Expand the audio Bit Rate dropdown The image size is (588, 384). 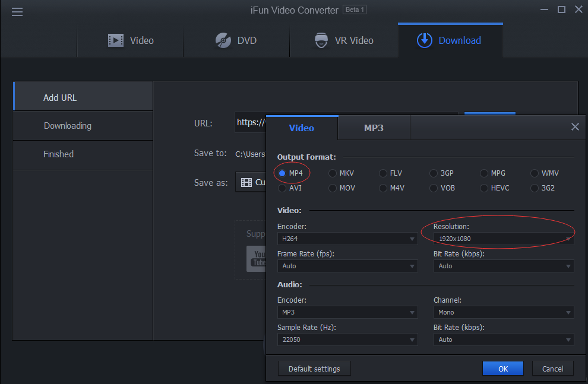tap(504, 339)
